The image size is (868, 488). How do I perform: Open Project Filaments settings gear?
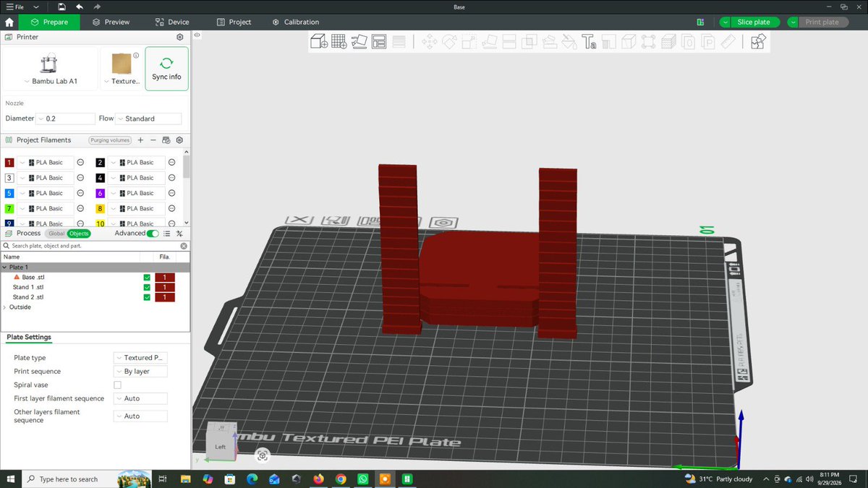(x=179, y=140)
